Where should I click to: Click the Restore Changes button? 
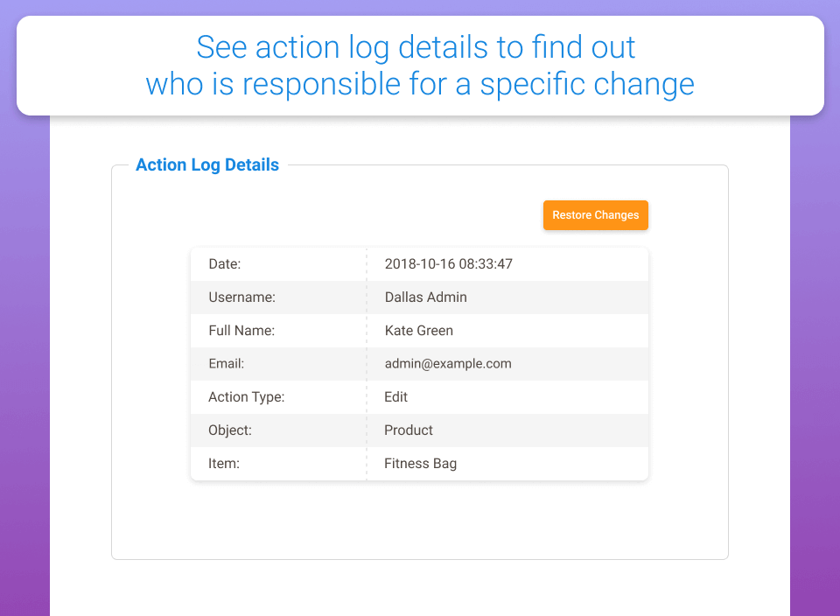(595, 215)
